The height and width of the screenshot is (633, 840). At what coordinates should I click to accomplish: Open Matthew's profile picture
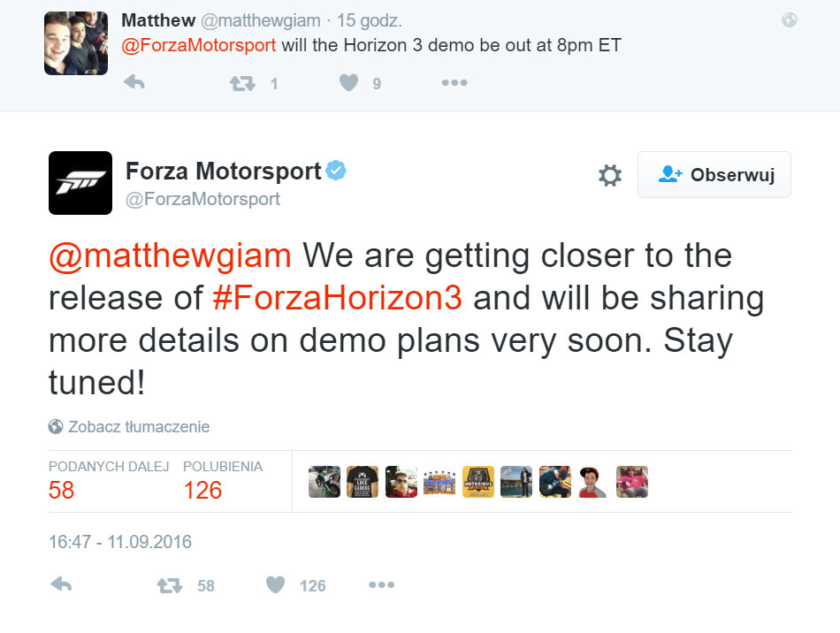pos(76,43)
